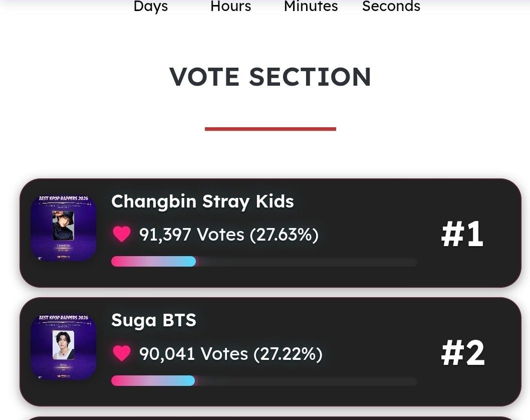
Task: Click the 91,397 Votes count
Action: point(192,234)
